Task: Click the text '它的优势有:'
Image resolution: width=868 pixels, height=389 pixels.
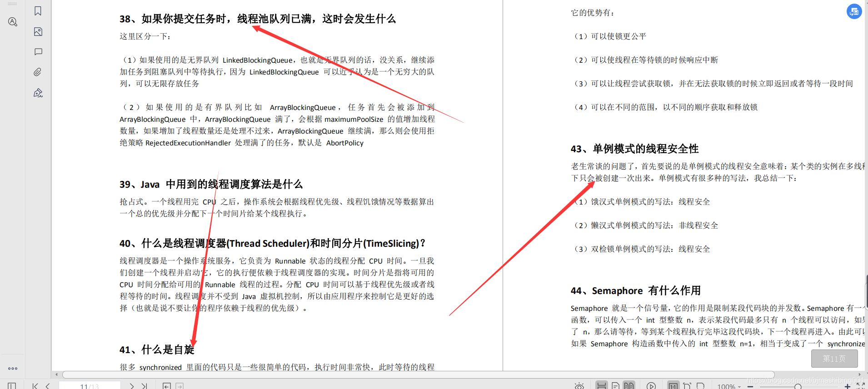Action: click(x=593, y=13)
